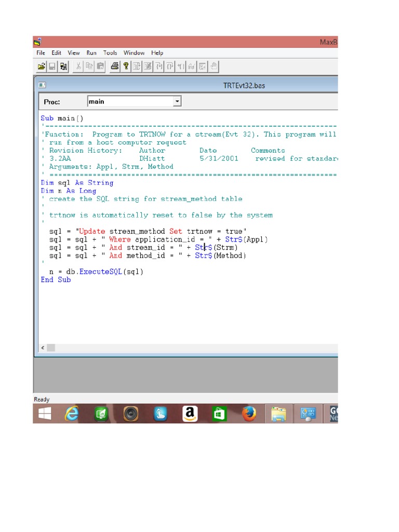
Task: Click the Copy toolbar icon
Action: click(89, 66)
